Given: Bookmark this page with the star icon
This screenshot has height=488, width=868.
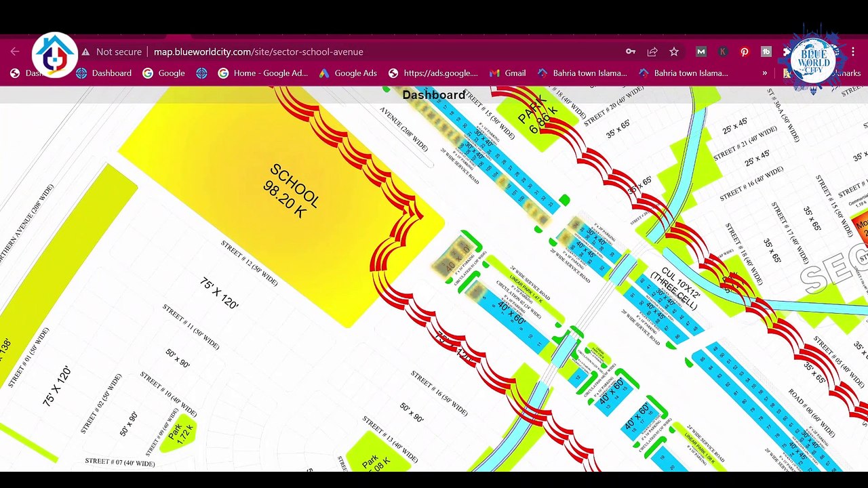Looking at the screenshot, I should point(674,52).
